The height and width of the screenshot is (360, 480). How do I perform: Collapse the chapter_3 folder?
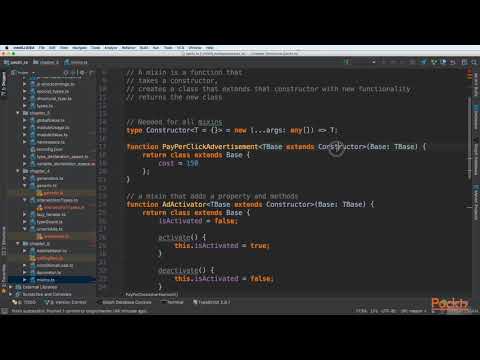[x=18, y=113]
